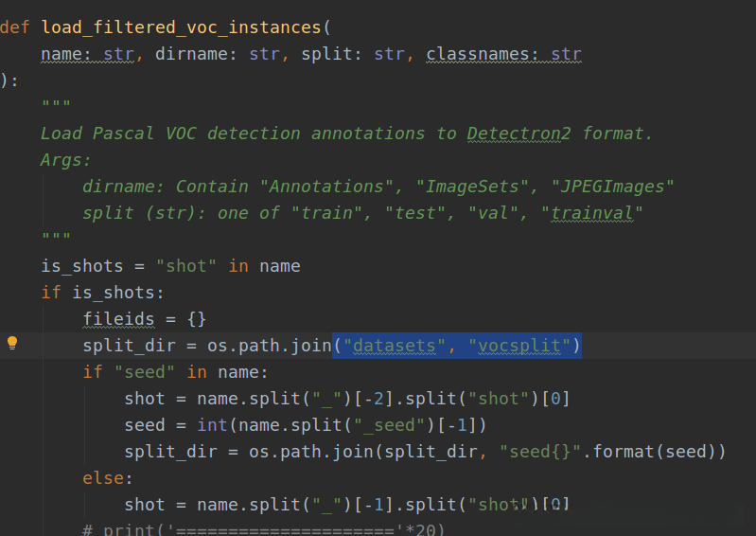This screenshot has height=536, width=756.
Task: Click the highlighted "datasets" string
Action: (x=394, y=346)
